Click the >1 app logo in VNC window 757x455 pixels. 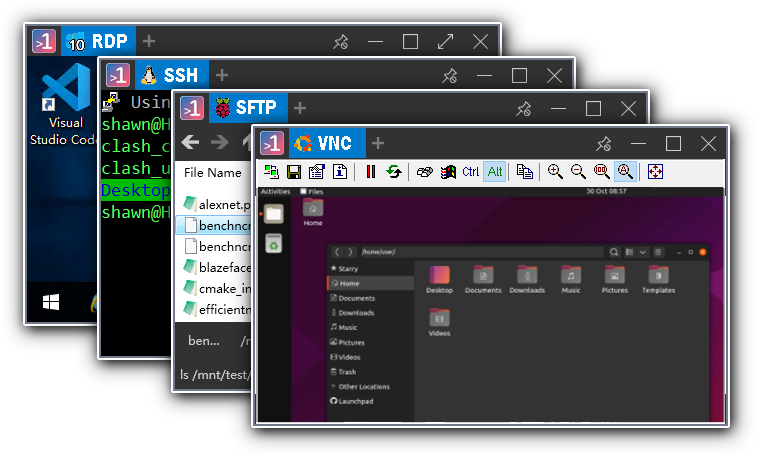click(272, 143)
